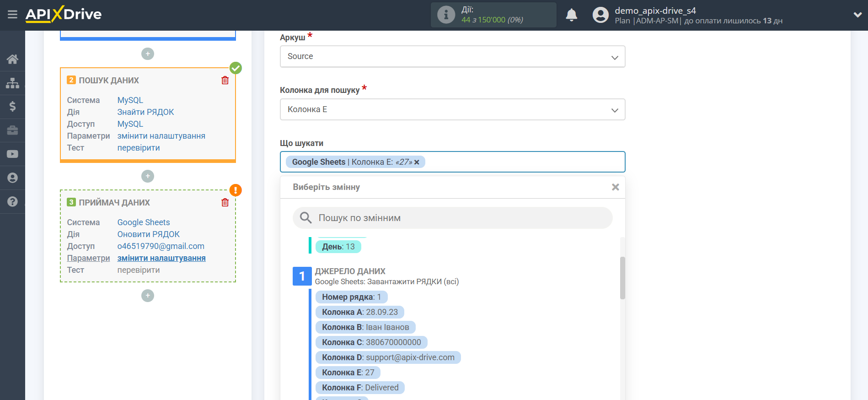
Task: Click o46519790@gmail.com access link
Action: (161, 246)
